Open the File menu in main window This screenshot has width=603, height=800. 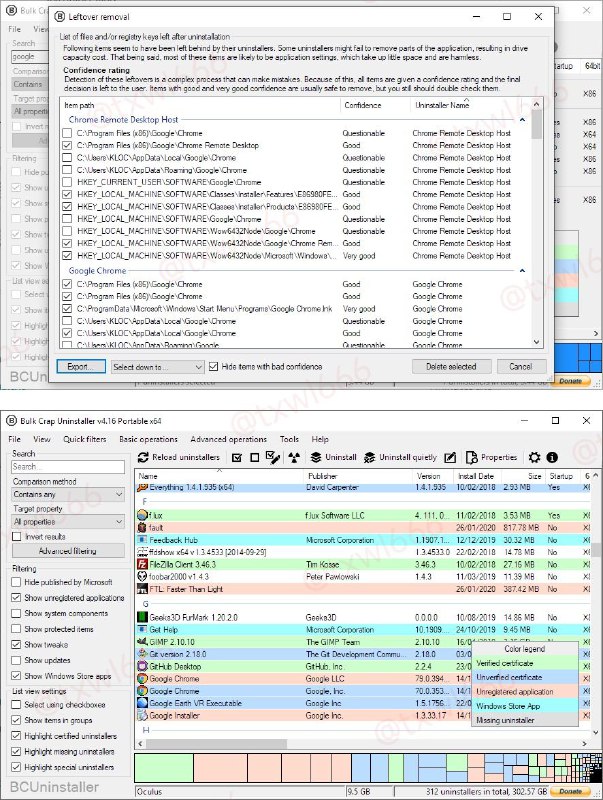pyautogui.click(x=14, y=439)
